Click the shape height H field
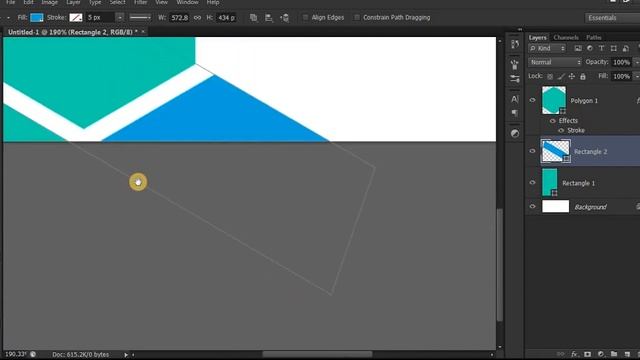The width and height of the screenshot is (640, 360). click(226, 18)
